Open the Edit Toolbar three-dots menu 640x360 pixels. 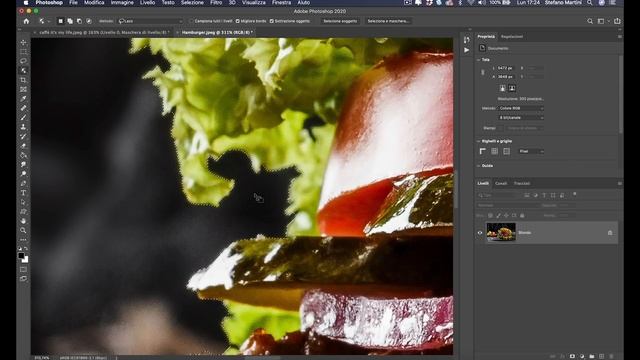click(23, 240)
